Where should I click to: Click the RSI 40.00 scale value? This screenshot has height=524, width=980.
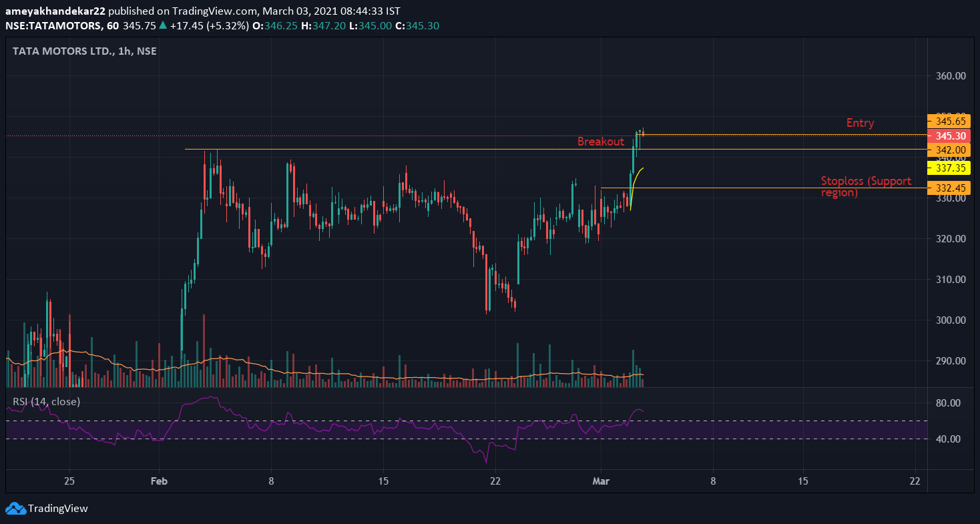click(x=947, y=439)
